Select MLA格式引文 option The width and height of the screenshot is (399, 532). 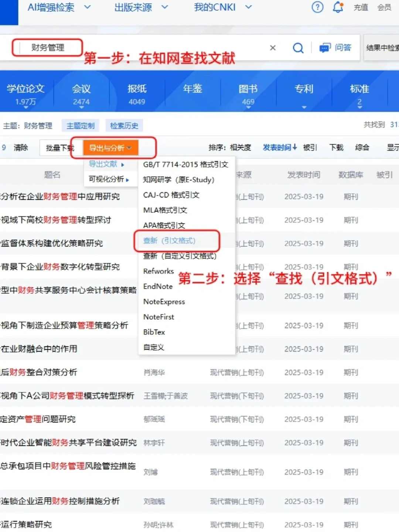click(x=165, y=210)
